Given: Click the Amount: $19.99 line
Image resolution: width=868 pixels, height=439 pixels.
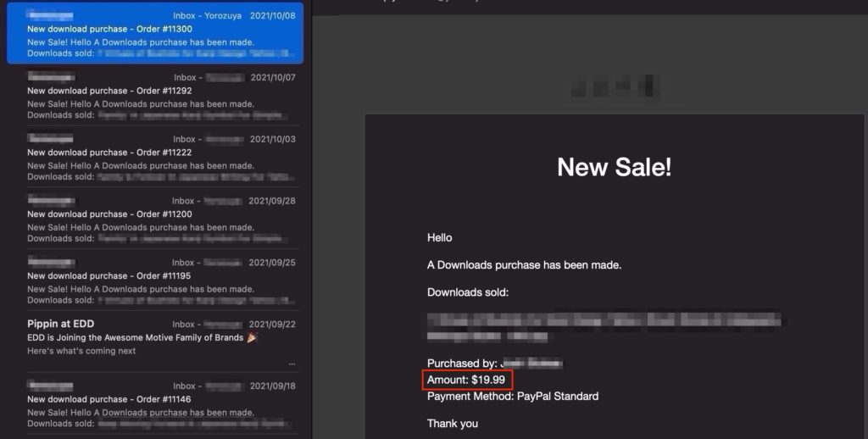Looking at the screenshot, I should [466, 380].
